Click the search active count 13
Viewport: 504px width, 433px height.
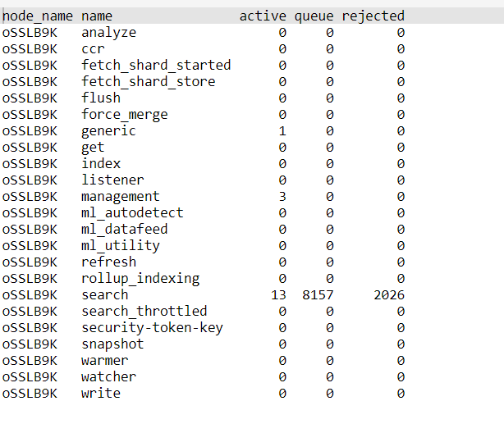point(278,295)
